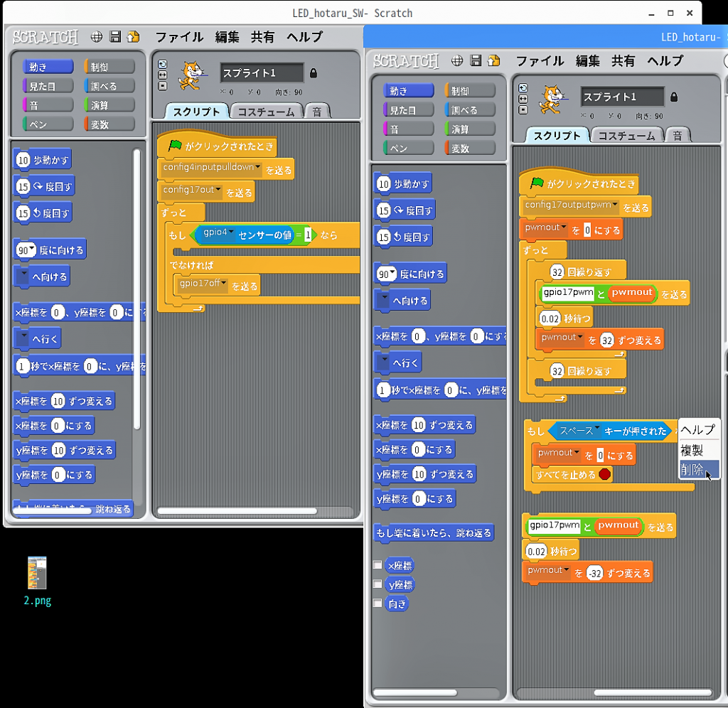
Task: Click horizontal scrollbar under left script area
Action: tap(237, 511)
